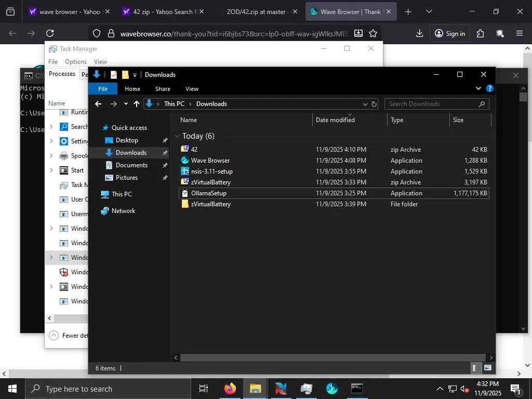The image size is (532, 399).
Task: Click the Explorer help question mark icon
Action: [489, 88]
